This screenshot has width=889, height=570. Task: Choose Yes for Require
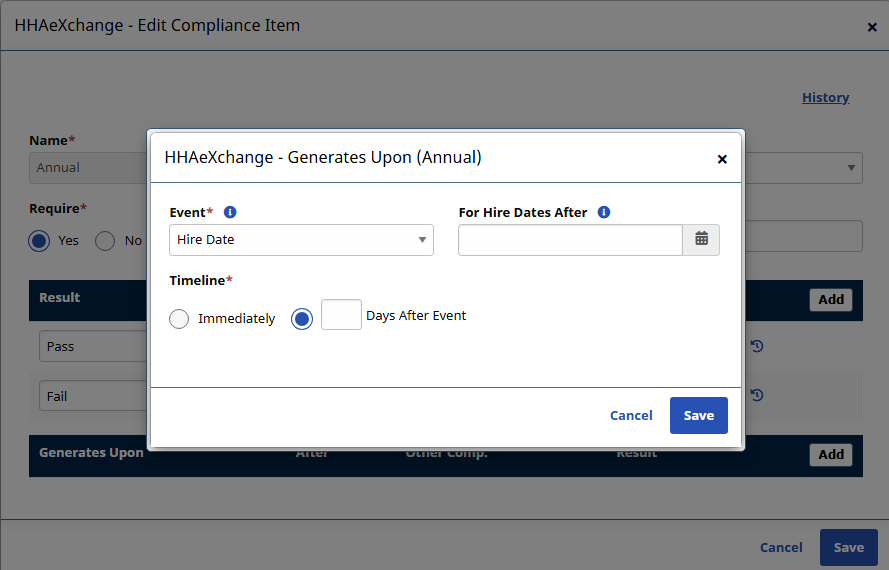39,240
